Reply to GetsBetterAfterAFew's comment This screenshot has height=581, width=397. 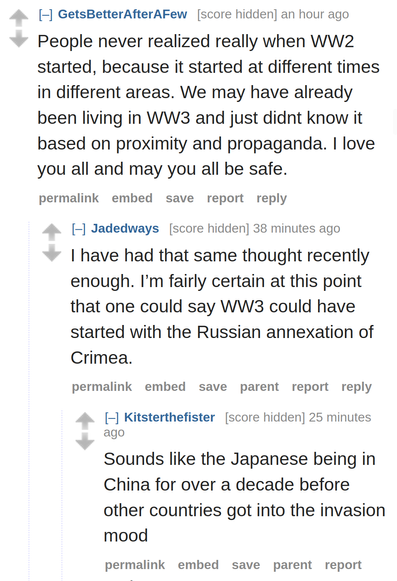pos(271,198)
